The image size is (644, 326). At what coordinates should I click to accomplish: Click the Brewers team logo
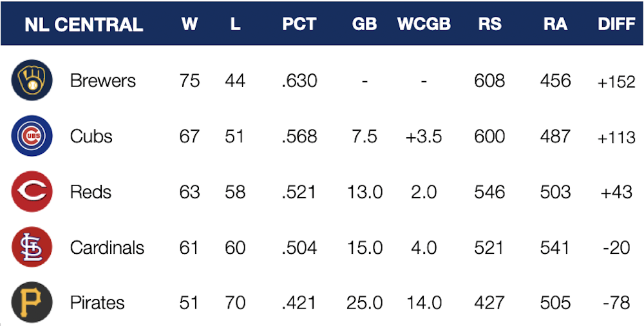[30, 81]
